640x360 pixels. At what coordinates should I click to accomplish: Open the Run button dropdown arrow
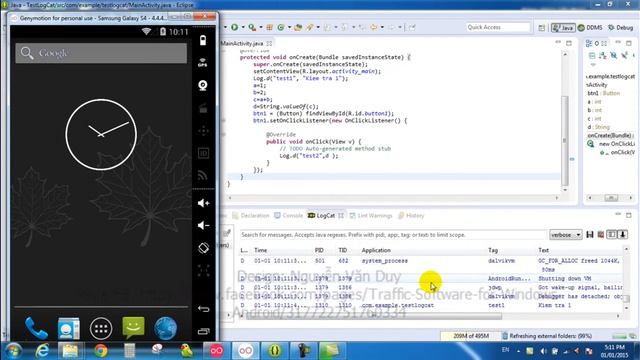(x=243, y=27)
